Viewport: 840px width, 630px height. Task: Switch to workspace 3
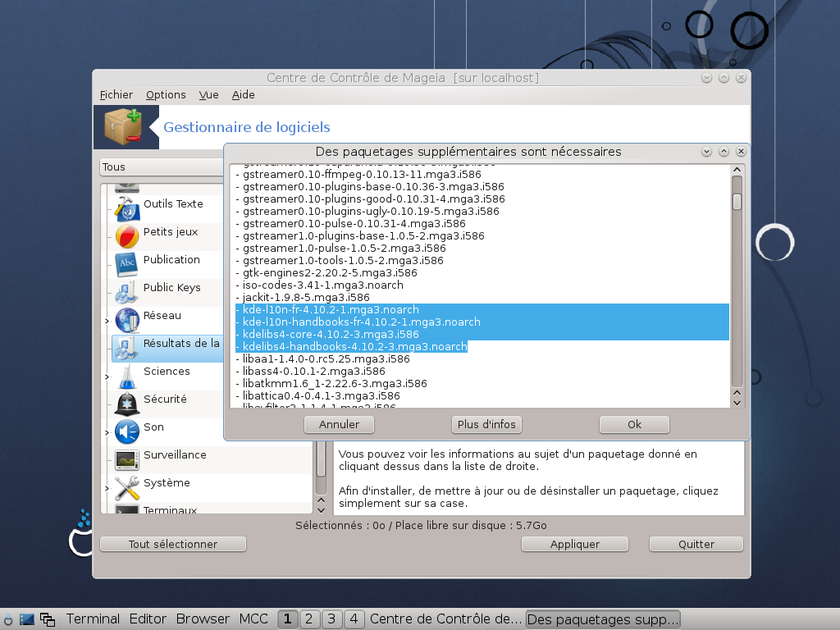[331, 619]
